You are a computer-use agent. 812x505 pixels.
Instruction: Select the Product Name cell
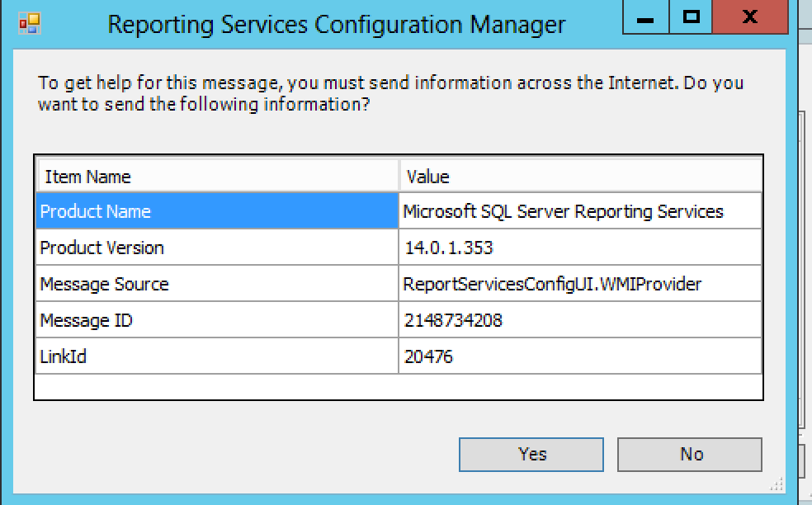(x=217, y=210)
